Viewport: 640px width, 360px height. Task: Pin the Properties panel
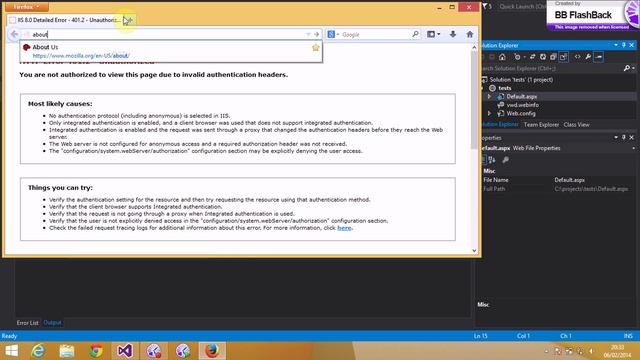click(624, 138)
